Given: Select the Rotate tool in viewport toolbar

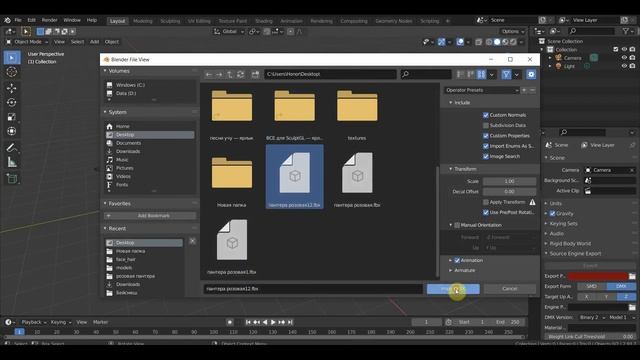Looking at the screenshot, I should click(12, 102).
